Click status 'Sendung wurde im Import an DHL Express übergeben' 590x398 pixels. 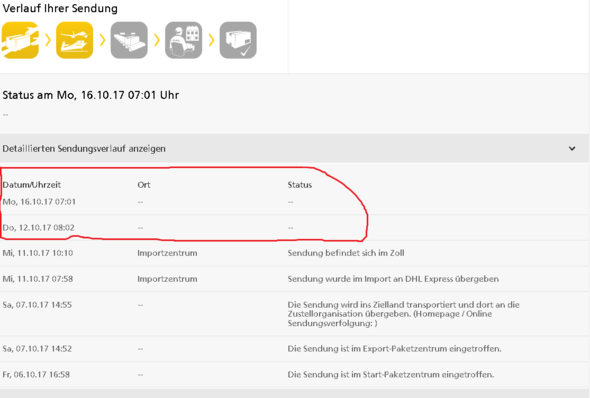click(x=393, y=279)
